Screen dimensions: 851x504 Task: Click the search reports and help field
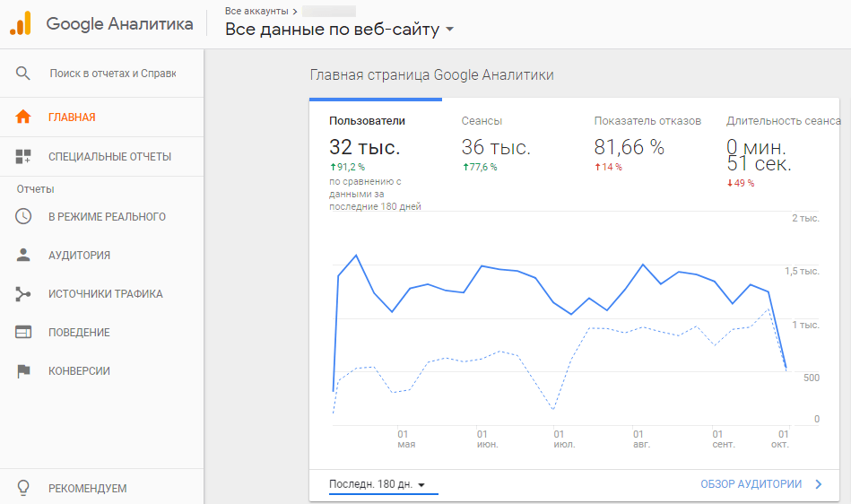113,74
